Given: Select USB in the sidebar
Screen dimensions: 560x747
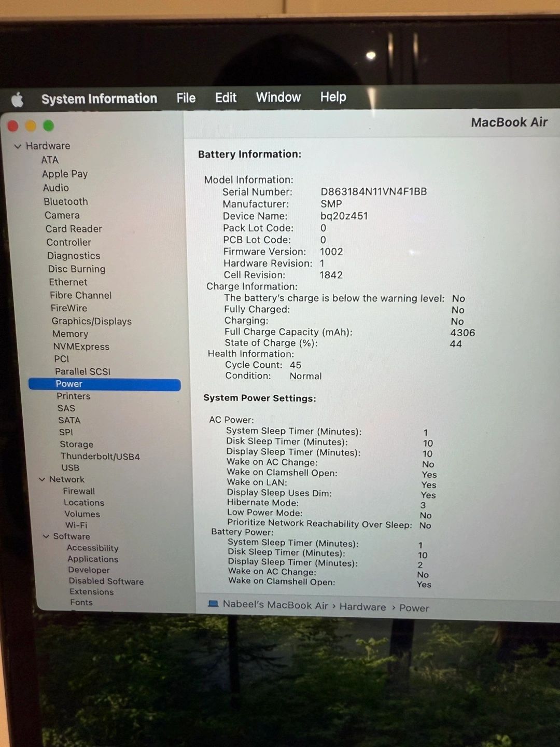Looking at the screenshot, I should click(x=70, y=467).
